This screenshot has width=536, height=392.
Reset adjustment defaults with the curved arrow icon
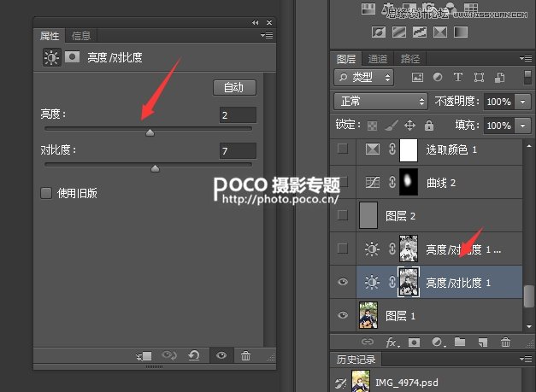(x=194, y=356)
